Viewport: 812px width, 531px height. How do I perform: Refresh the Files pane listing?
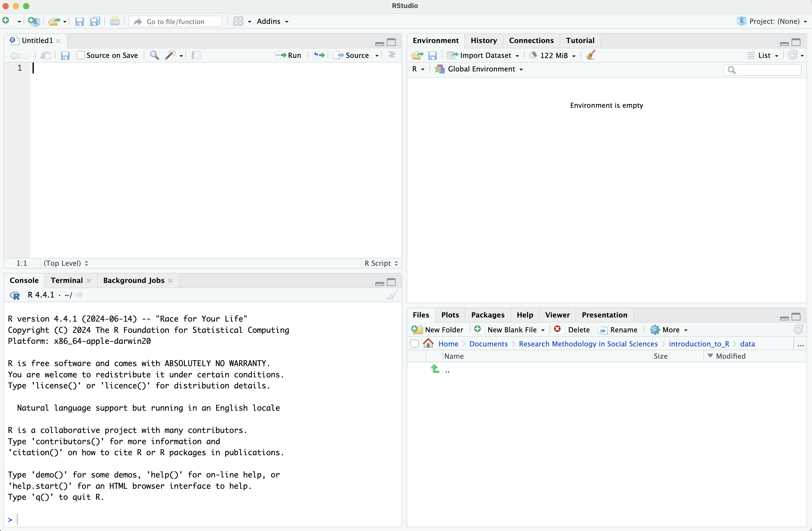(798, 330)
